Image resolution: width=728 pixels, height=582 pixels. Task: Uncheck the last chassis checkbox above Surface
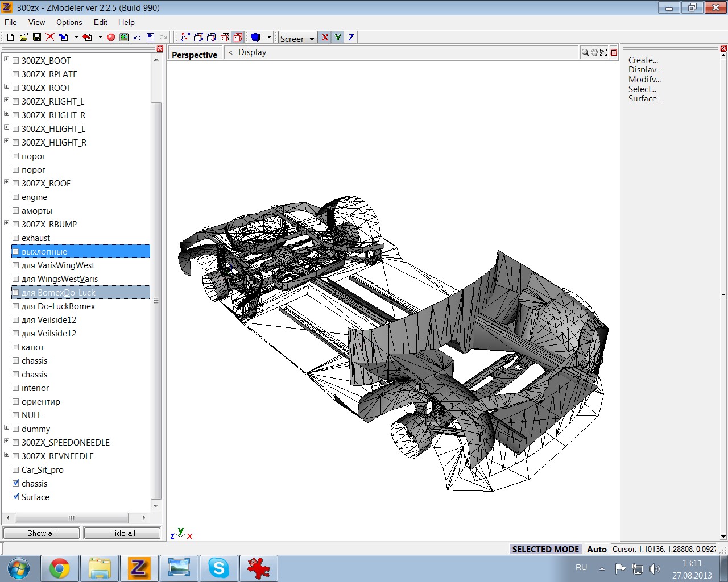(x=16, y=483)
